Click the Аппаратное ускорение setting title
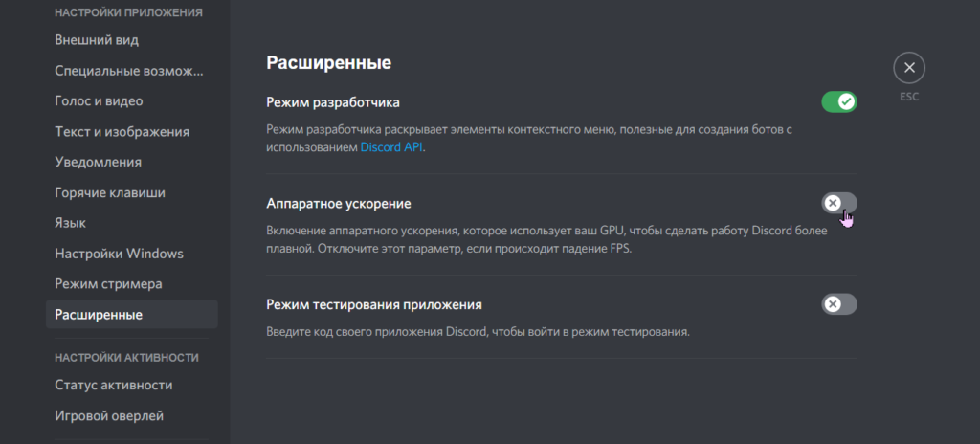Image resolution: width=980 pixels, height=444 pixels. (338, 203)
